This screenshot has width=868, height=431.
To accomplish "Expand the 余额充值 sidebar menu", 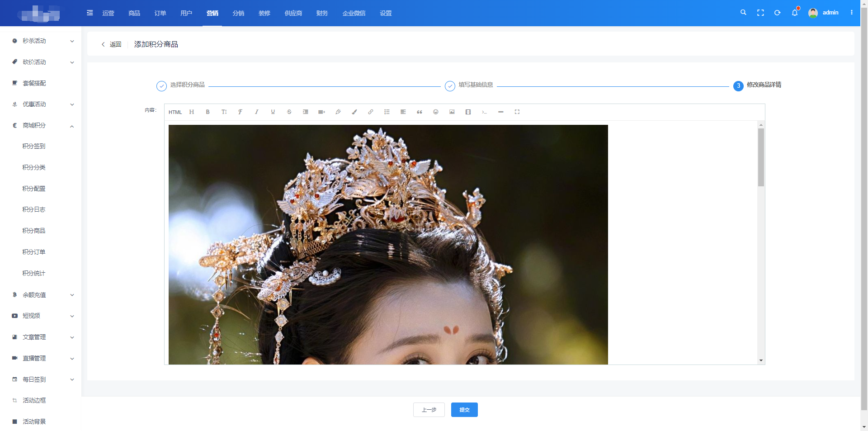I will point(41,295).
